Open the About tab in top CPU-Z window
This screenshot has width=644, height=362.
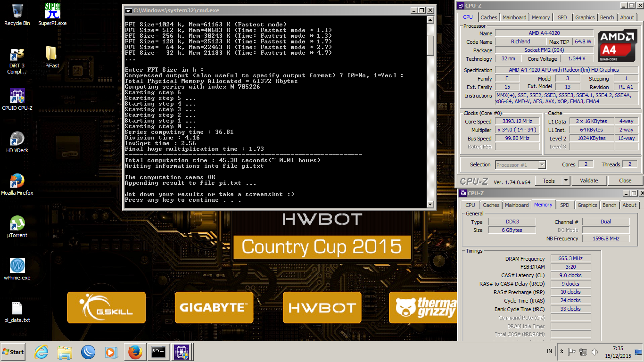click(627, 17)
